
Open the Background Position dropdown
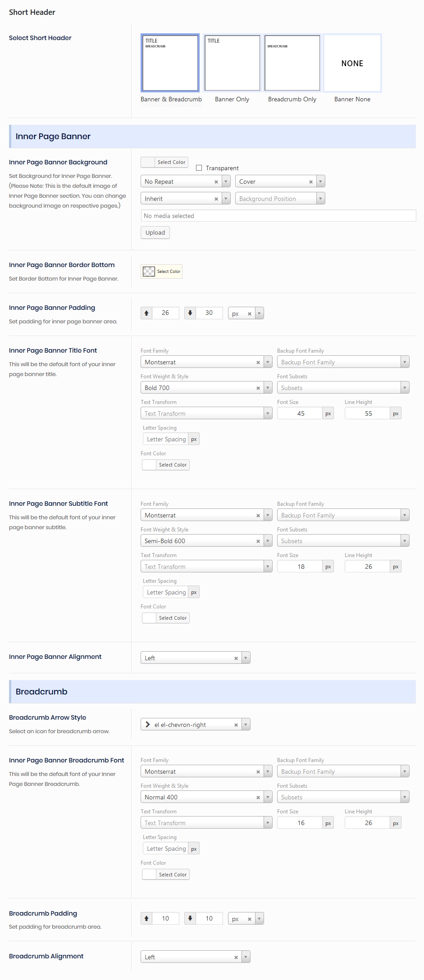pos(280,199)
